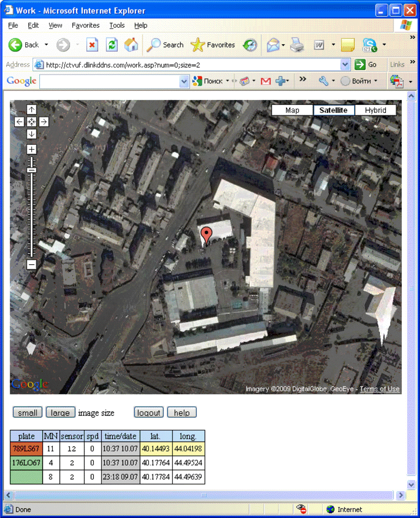Click the red location marker on map

(x=206, y=236)
